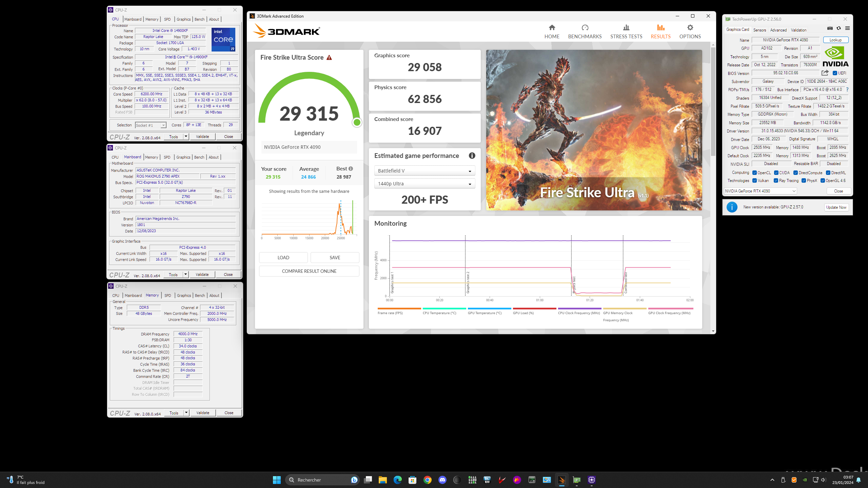The height and width of the screenshot is (488, 868).
Task: Open the GPU selector dropdown in GPU-Z
Action: pyautogui.click(x=760, y=191)
